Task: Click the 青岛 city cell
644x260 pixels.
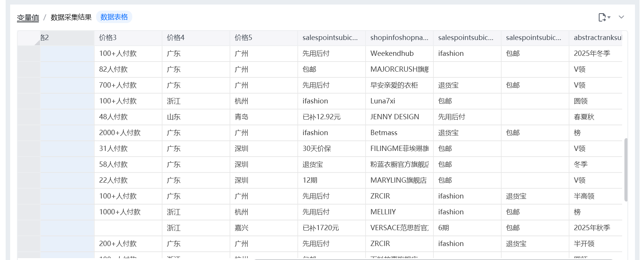Action: [264, 117]
